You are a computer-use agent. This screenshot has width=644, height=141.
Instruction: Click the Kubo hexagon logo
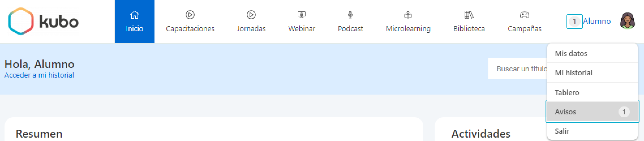(x=21, y=21)
